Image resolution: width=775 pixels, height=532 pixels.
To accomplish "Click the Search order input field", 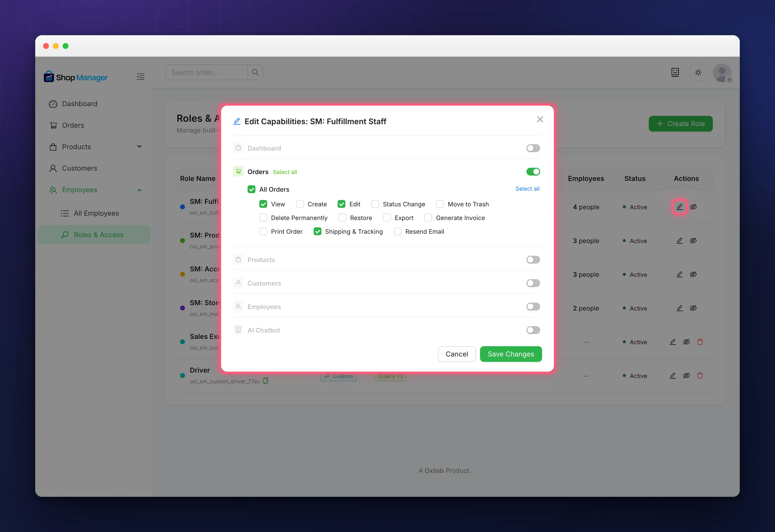I will click(x=207, y=72).
